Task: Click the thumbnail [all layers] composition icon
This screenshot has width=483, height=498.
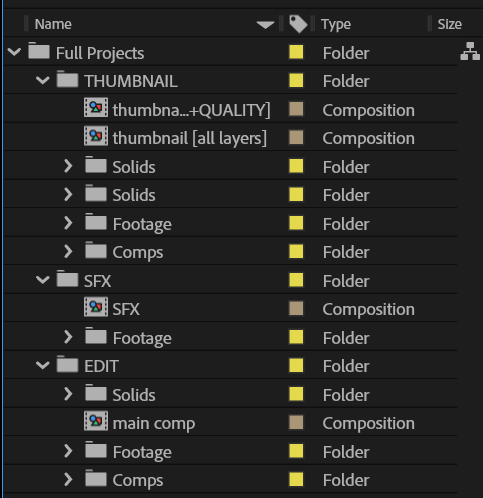Action: click(96, 136)
